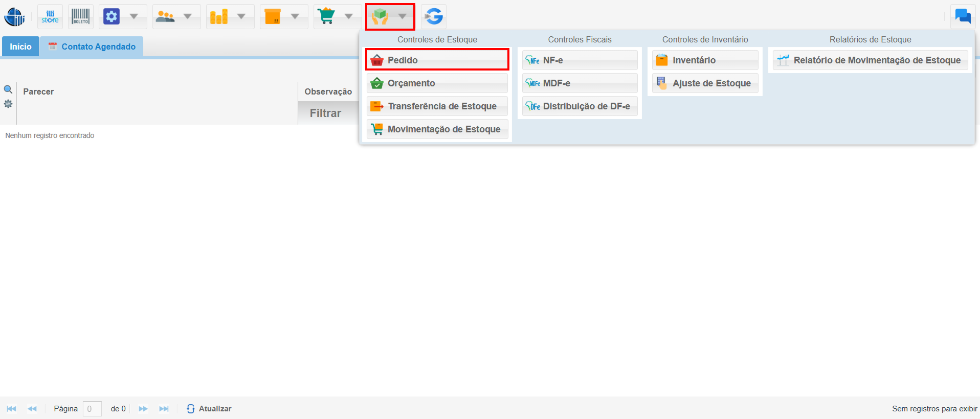Open the chat messages icon
The image size is (980, 419).
963,16
